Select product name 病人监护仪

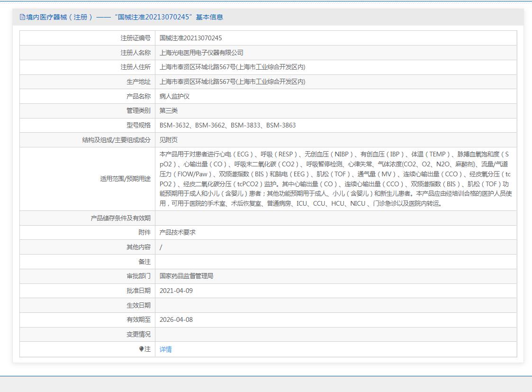pyautogui.click(x=174, y=96)
